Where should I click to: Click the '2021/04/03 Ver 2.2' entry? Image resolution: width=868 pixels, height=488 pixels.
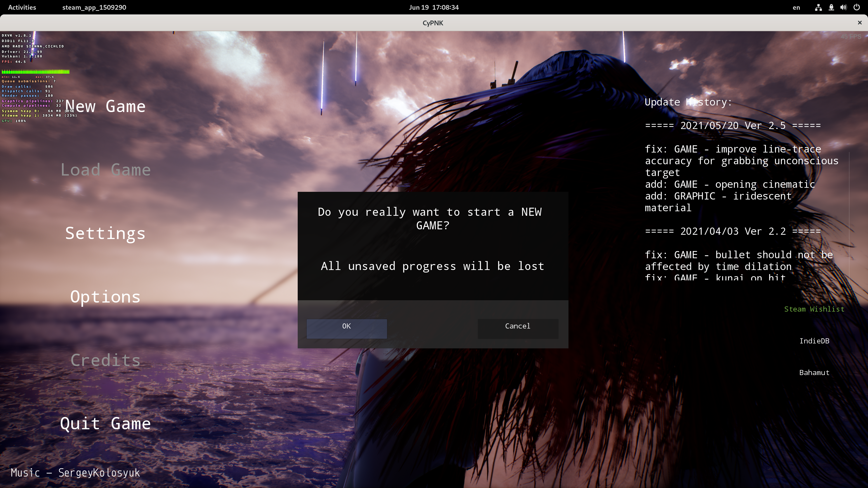point(733,231)
